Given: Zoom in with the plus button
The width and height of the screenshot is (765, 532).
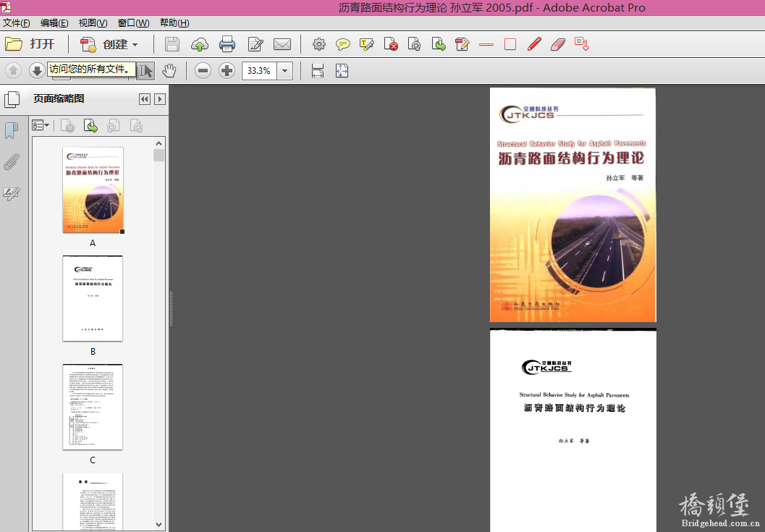Looking at the screenshot, I should (227, 71).
